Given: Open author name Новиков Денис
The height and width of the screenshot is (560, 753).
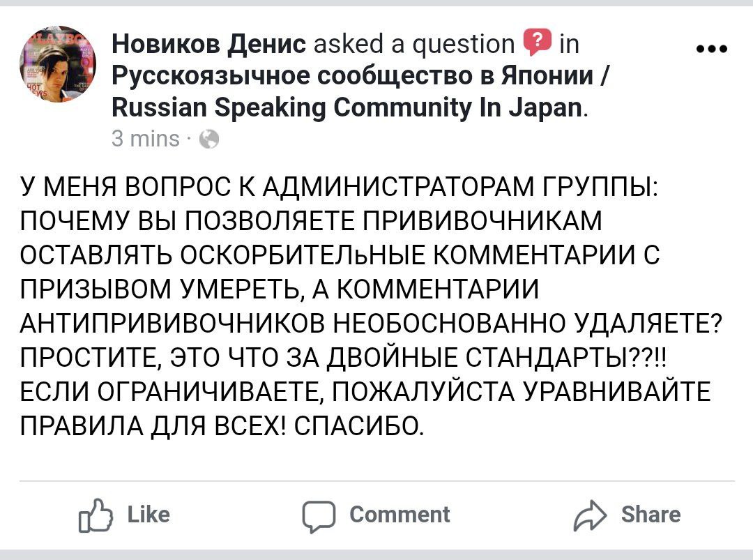Looking at the screenshot, I should [208, 45].
